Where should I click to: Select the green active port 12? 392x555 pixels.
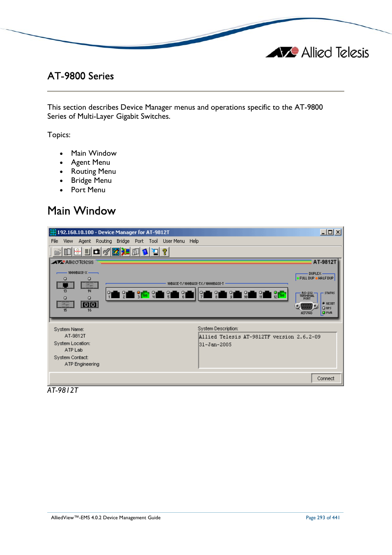pos(282,295)
